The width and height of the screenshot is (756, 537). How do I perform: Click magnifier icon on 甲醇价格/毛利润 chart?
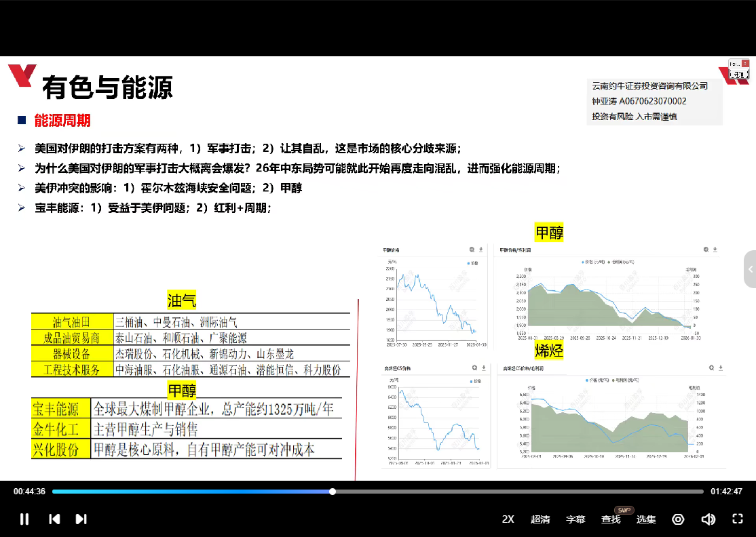706,250
